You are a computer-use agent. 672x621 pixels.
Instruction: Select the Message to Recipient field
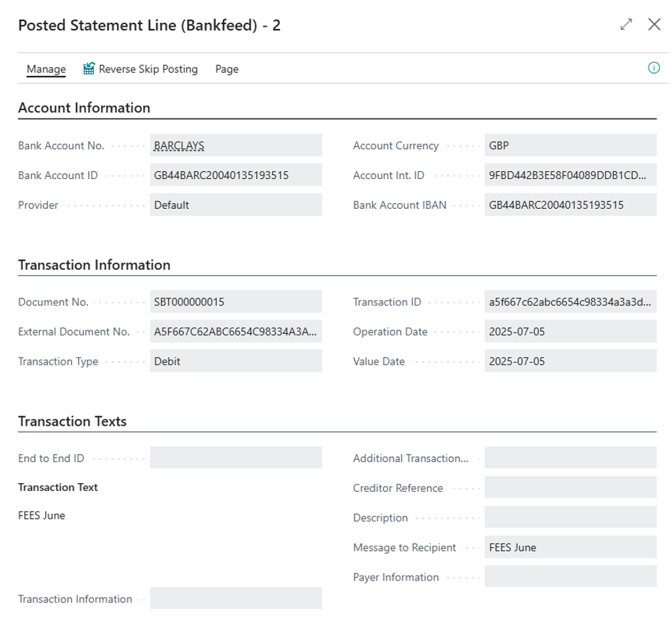coord(570,547)
